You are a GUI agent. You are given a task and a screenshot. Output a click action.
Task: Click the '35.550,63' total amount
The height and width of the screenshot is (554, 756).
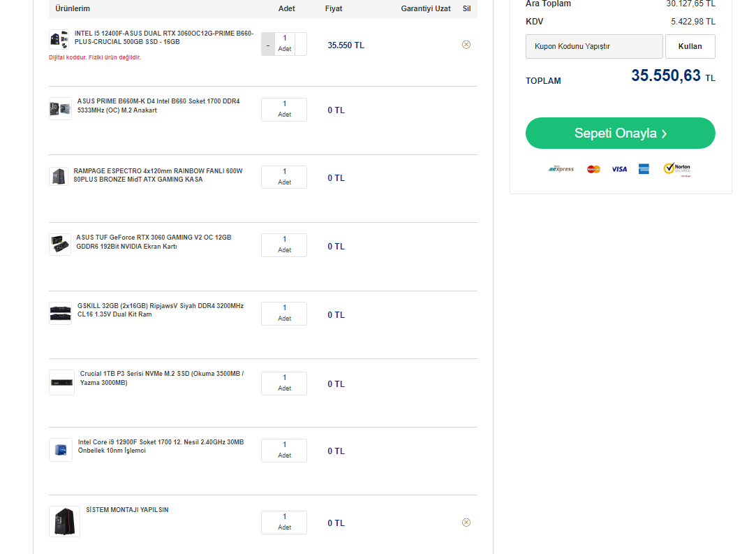coord(666,75)
